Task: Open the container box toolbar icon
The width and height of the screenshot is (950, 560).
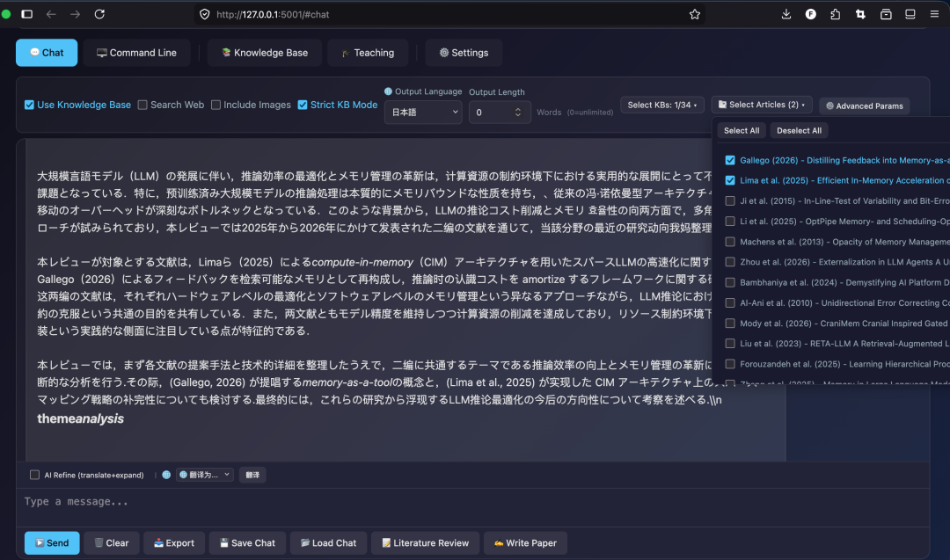Action: (886, 14)
